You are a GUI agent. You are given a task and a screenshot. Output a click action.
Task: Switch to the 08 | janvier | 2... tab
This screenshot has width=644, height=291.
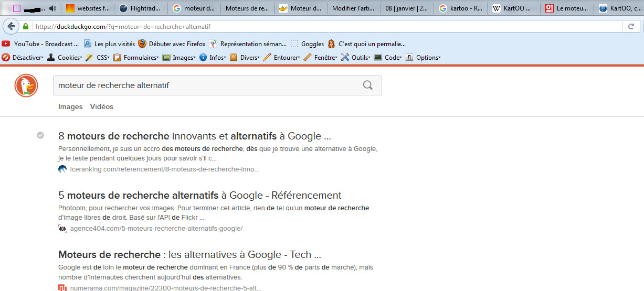pyautogui.click(x=407, y=8)
